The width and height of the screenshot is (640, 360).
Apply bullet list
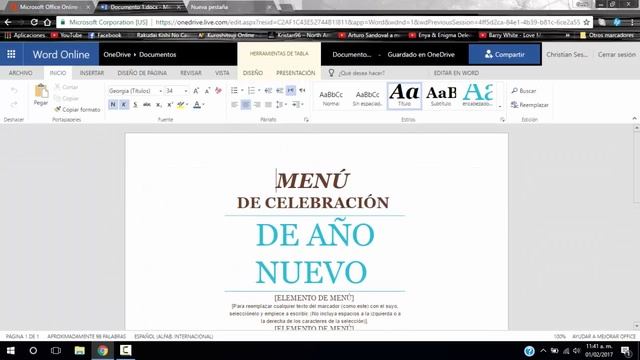pos(234,90)
